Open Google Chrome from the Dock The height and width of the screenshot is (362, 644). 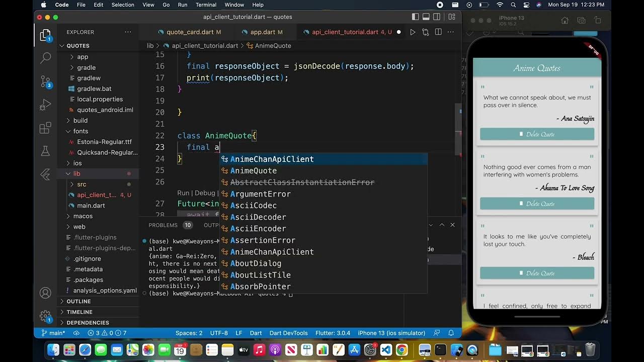click(x=401, y=349)
